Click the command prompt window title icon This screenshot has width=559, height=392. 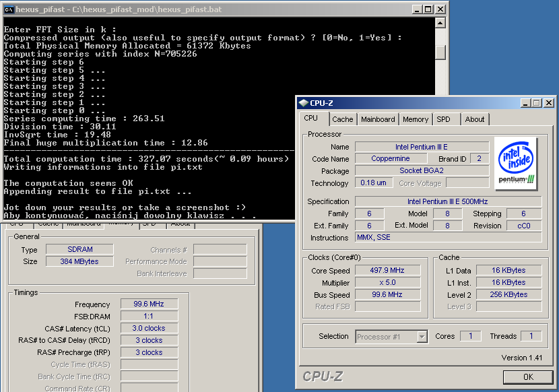tap(9, 9)
